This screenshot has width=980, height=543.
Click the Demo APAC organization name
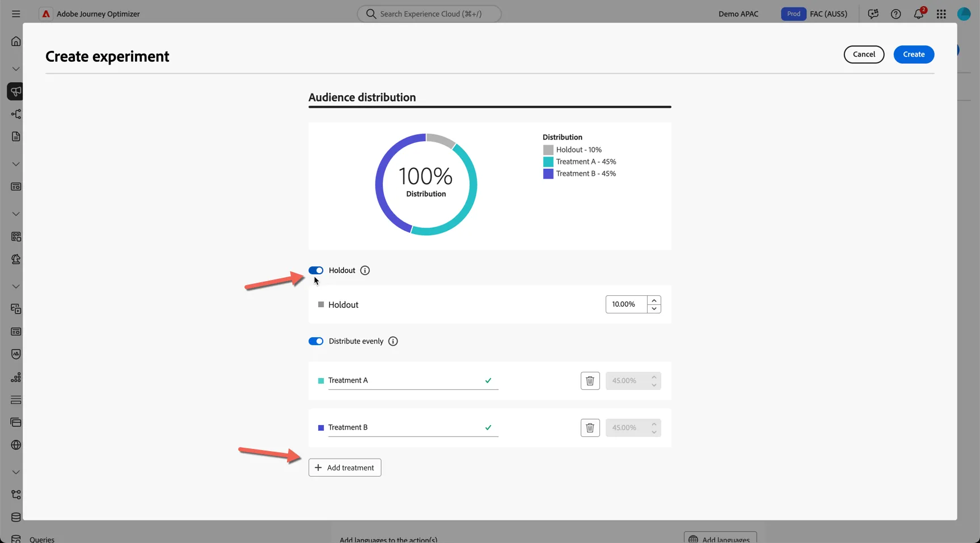click(x=738, y=14)
